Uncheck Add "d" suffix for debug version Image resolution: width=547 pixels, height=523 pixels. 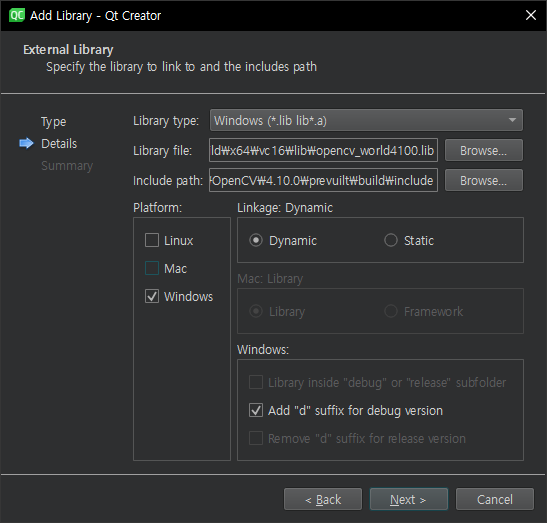coord(256,410)
